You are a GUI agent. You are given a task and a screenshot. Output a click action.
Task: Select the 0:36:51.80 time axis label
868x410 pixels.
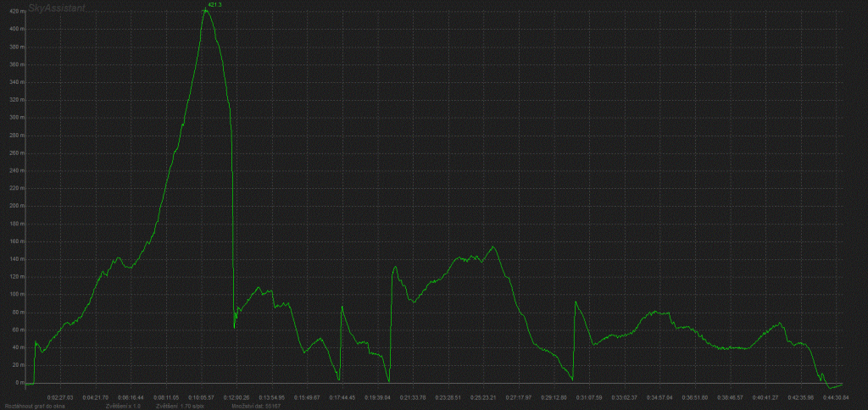694,396
